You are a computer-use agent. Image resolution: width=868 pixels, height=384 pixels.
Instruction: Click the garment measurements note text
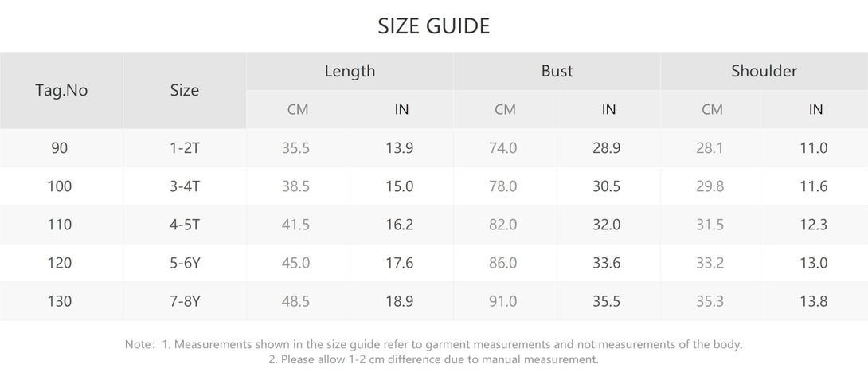tap(433, 344)
